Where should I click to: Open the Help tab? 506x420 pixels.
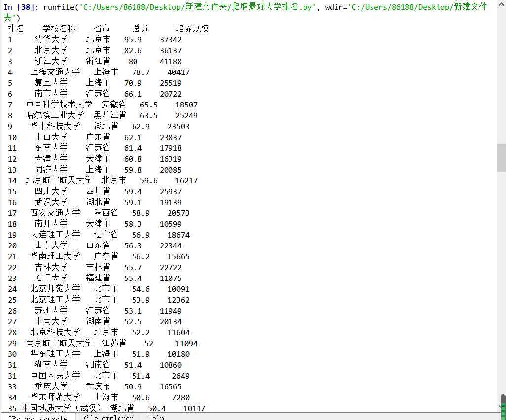point(156,417)
